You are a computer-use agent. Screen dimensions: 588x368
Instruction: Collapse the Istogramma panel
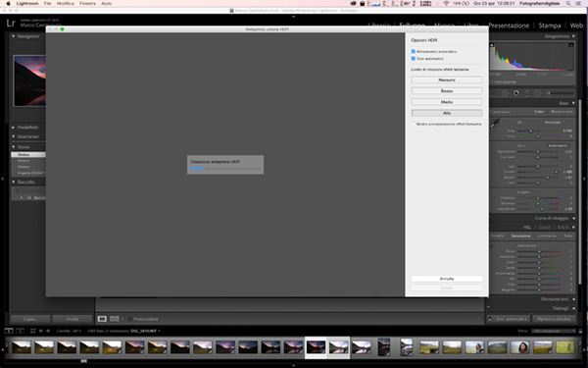(x=573, y=36)
